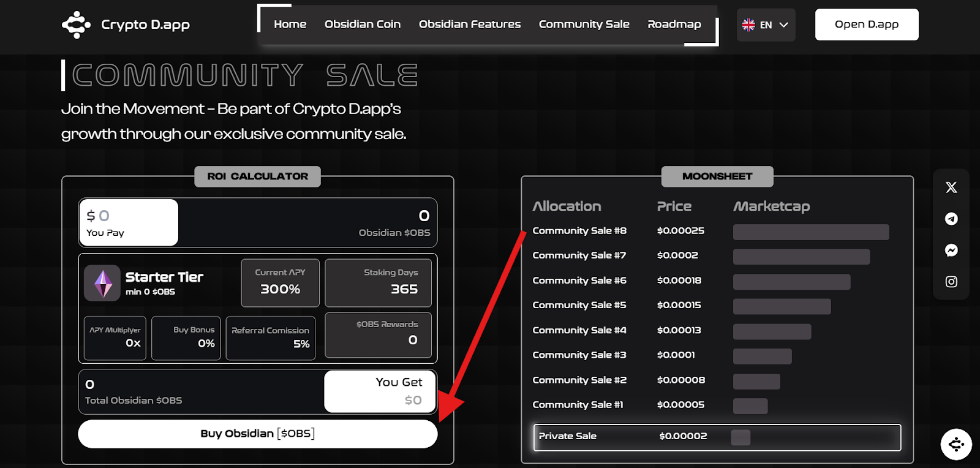Click the APY Multiplyer 0x box

(x=115, y=338)
